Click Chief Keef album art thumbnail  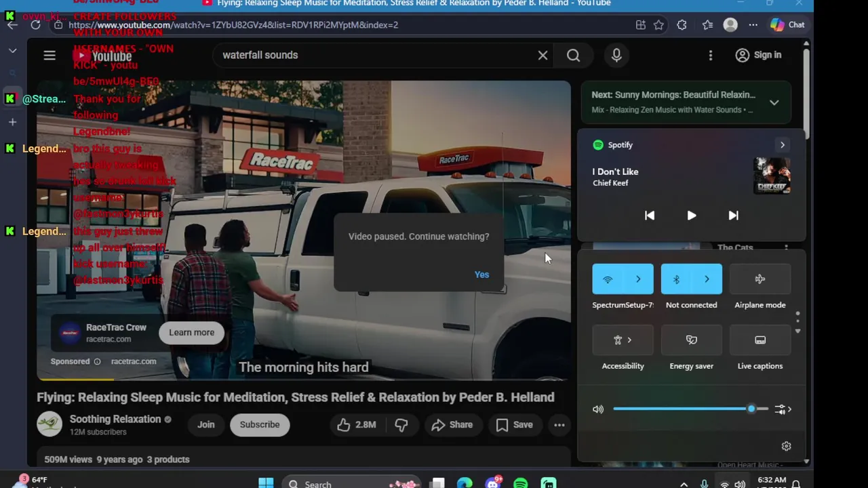772,176
